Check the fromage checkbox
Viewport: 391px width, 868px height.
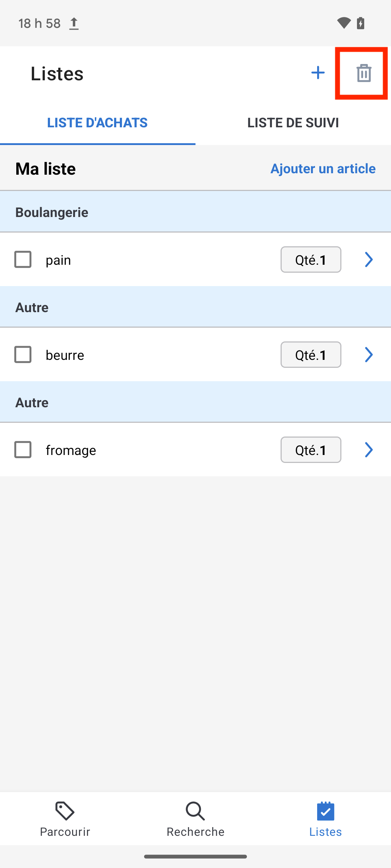(23, 450)
